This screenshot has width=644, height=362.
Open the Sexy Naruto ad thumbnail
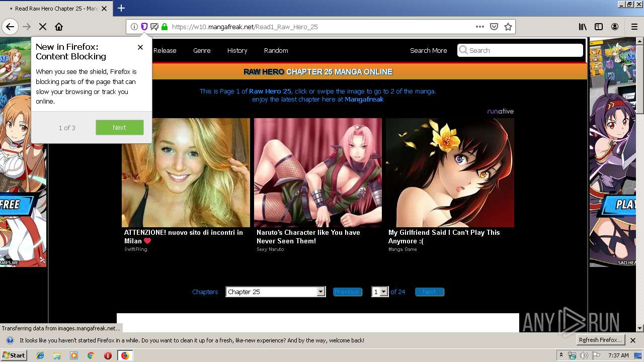coord(318,172)
